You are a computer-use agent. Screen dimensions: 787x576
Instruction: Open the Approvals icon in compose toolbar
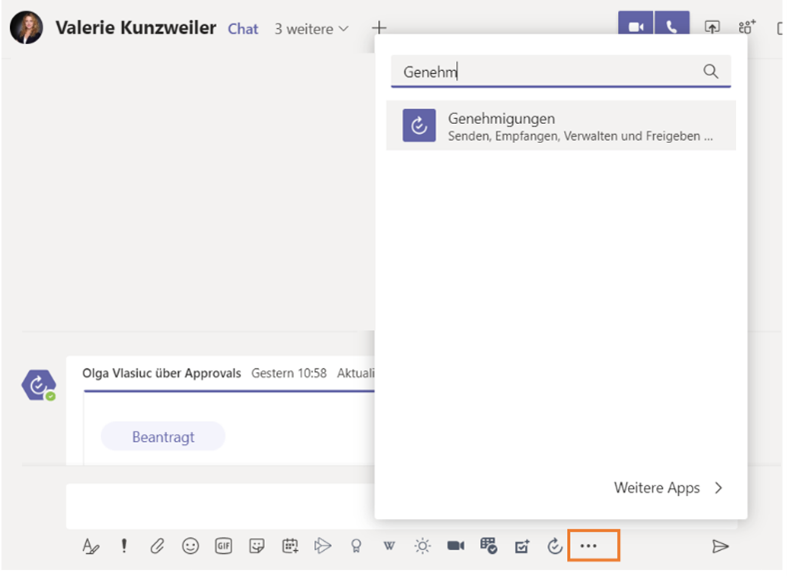(555, 545)
